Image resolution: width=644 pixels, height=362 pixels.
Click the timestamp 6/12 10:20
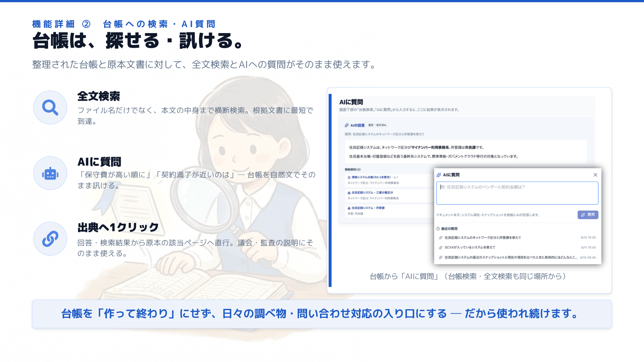[588, 238]
